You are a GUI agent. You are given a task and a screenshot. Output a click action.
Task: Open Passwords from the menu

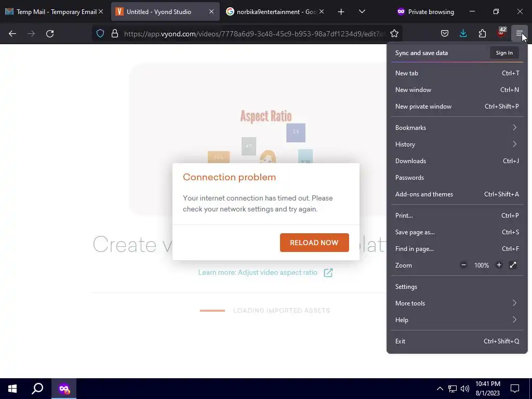pos(457,178)
